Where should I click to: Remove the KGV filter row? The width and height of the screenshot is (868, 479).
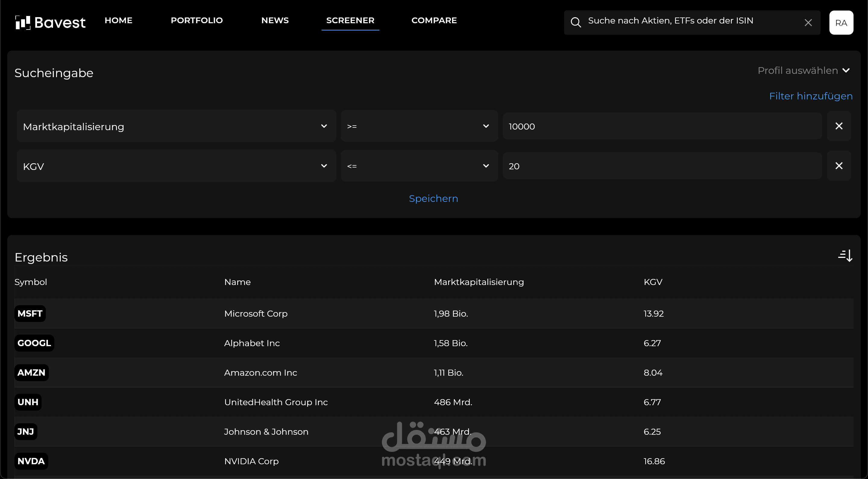point(839,166)
